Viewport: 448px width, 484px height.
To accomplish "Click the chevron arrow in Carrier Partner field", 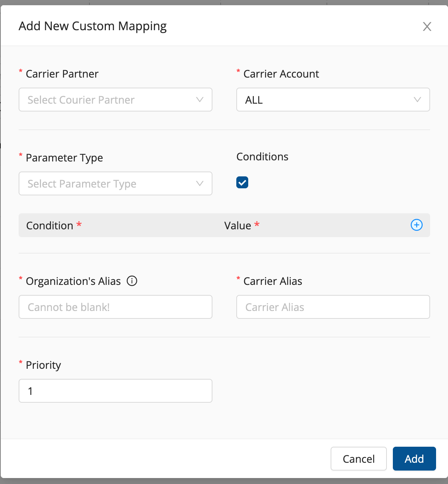I will pos(200,100).
